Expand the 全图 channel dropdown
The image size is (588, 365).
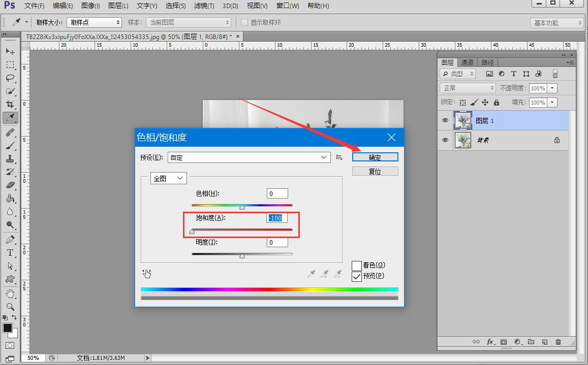169,179
